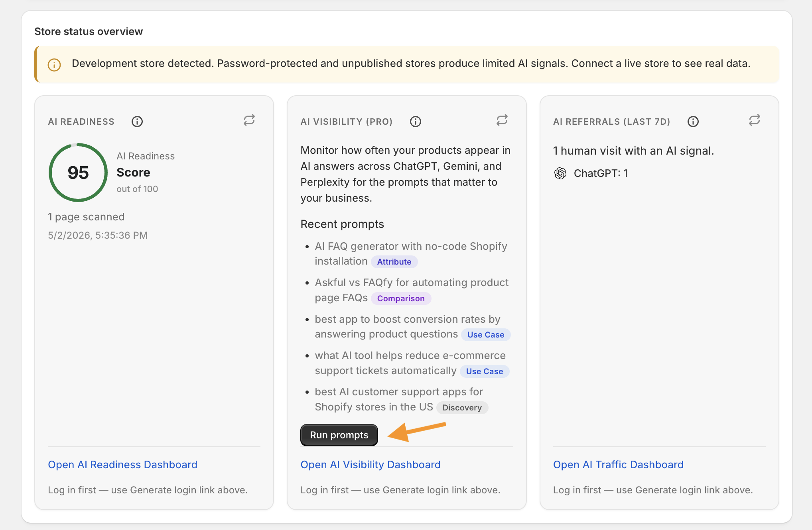Screen dimensions: 812x530
Task: Click Use Case tag after 'support tickets automatically'
Action: coord(485,371)
